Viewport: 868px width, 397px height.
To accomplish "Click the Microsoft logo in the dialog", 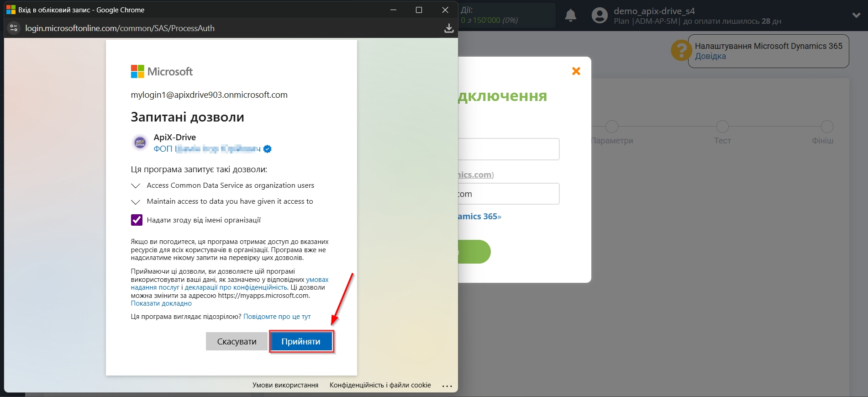I will click(162, 71).
